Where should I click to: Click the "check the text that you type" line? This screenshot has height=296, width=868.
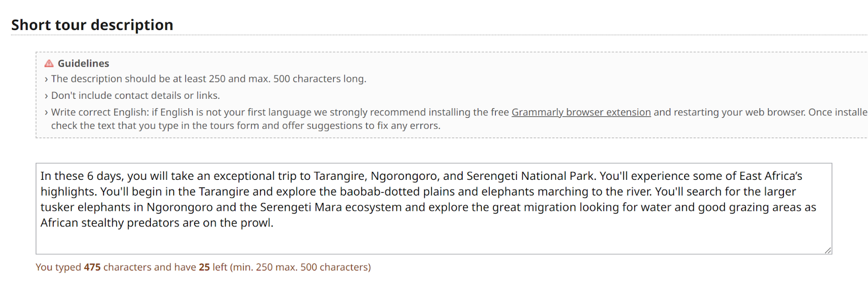click(x=245, y=126)
